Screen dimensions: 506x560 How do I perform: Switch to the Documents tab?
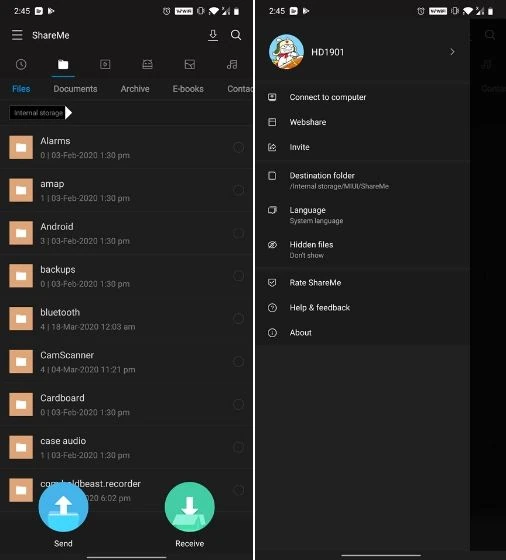(x=75, y=89)
